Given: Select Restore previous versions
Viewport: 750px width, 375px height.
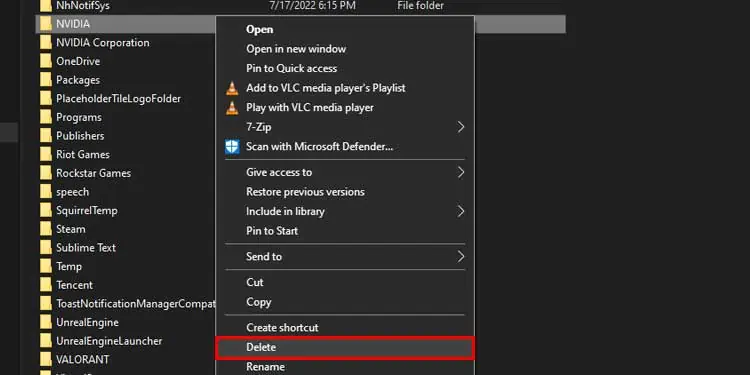Looking at the screenshot, I should coord(305,192).
